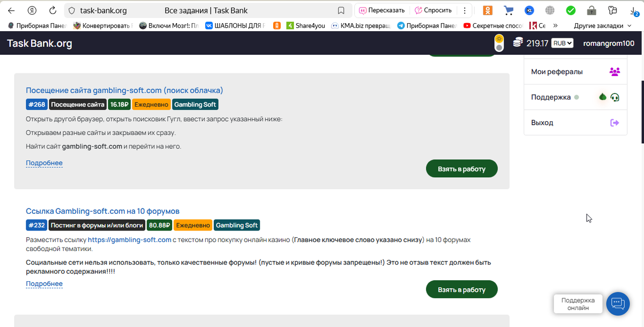The width and height of the screenshot is (644, 327).
Task: Click the #232 task badge
Action: [x=37, y=225]
